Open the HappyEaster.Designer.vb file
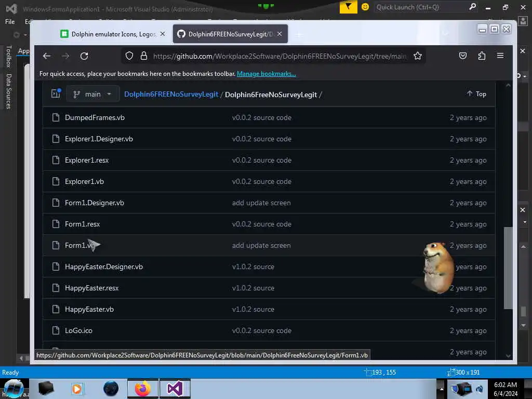Screen dimensions: 532x399 point(104,267)
